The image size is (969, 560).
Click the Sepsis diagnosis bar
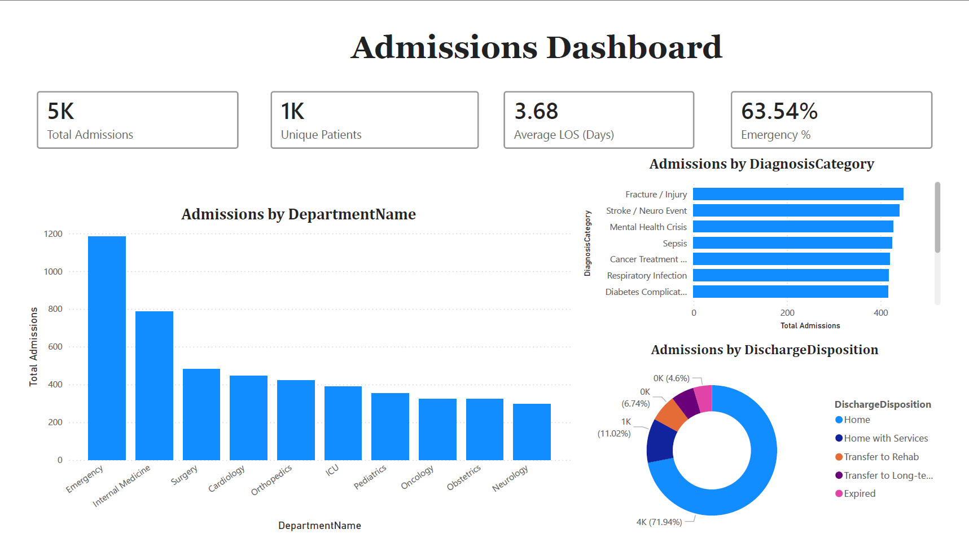[792, 243]
